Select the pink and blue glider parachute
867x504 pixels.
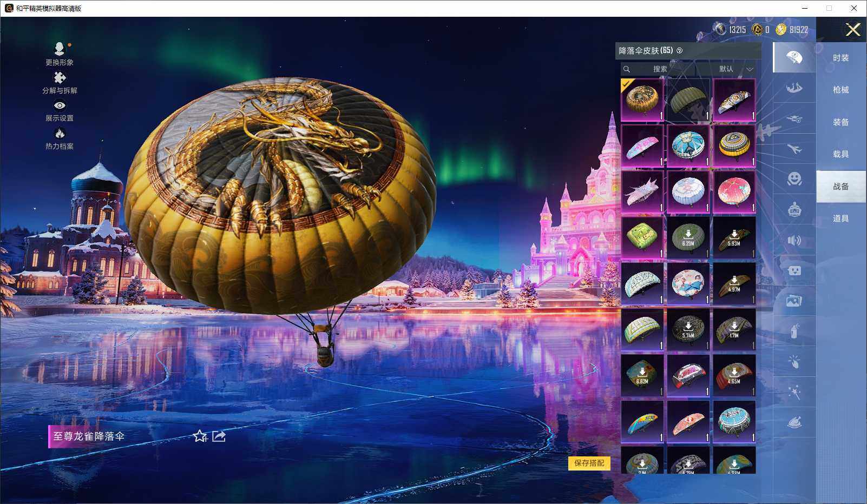(x=642, y=146)
